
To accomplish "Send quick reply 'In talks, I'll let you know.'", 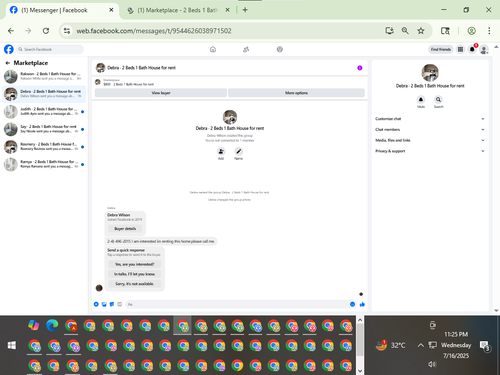I will pyautogui.click(x=135, y=274).
